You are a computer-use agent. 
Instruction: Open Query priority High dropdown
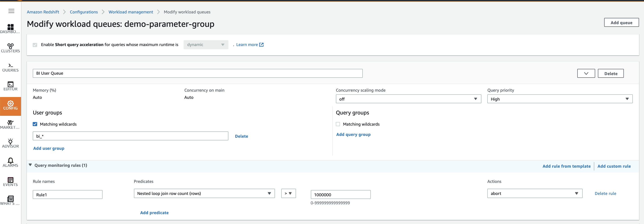coord(560,99)
